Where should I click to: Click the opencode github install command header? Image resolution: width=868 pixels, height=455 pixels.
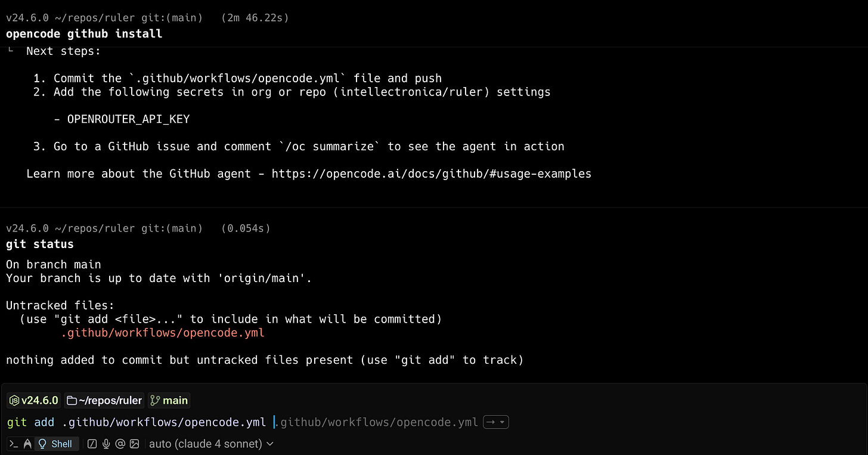84,33
